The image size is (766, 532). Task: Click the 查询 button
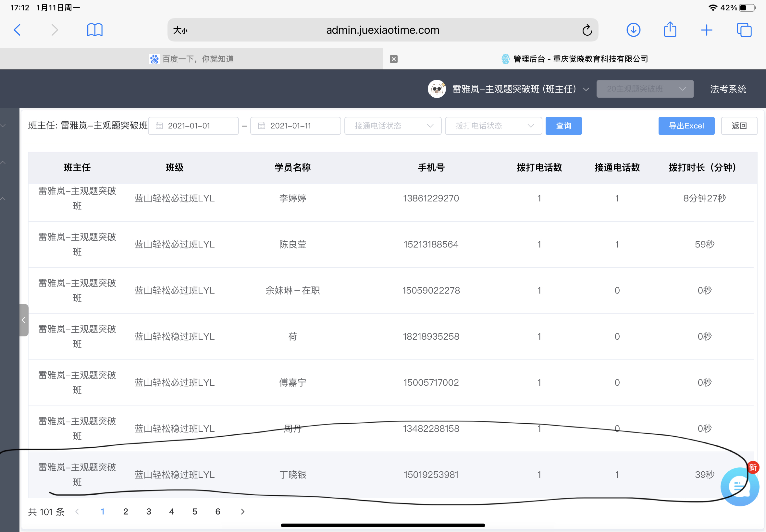point(563,126)
